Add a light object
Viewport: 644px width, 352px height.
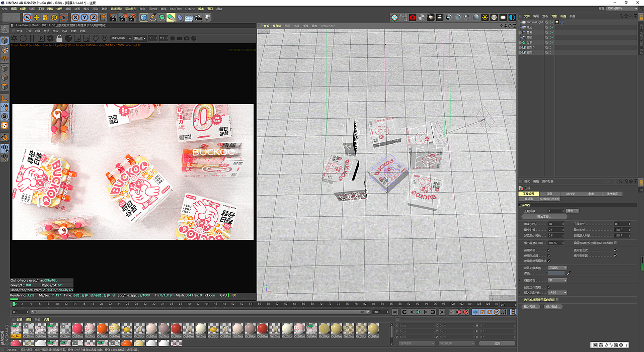(x=207, y=17)
